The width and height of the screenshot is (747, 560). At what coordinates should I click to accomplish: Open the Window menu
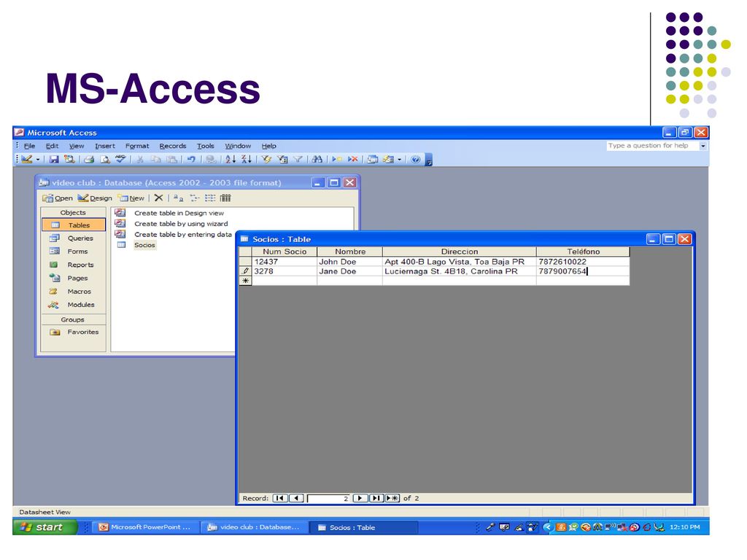238,146
